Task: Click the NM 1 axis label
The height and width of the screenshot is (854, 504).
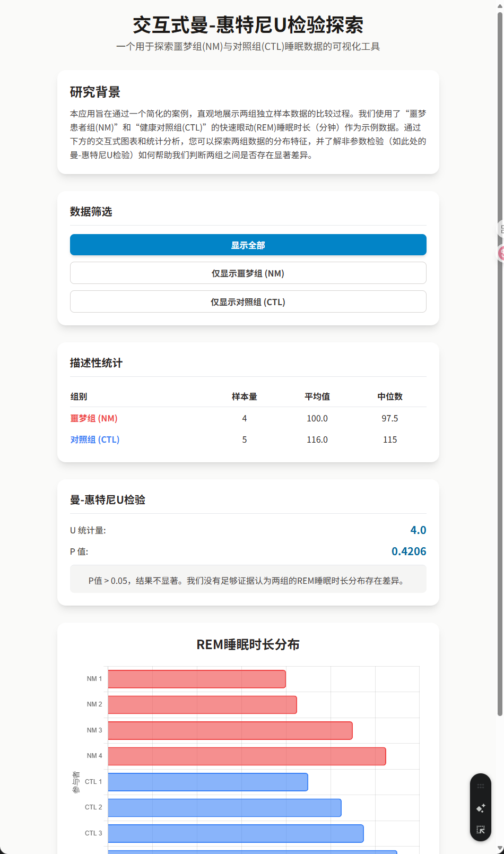Action: (x=94, y=679)
